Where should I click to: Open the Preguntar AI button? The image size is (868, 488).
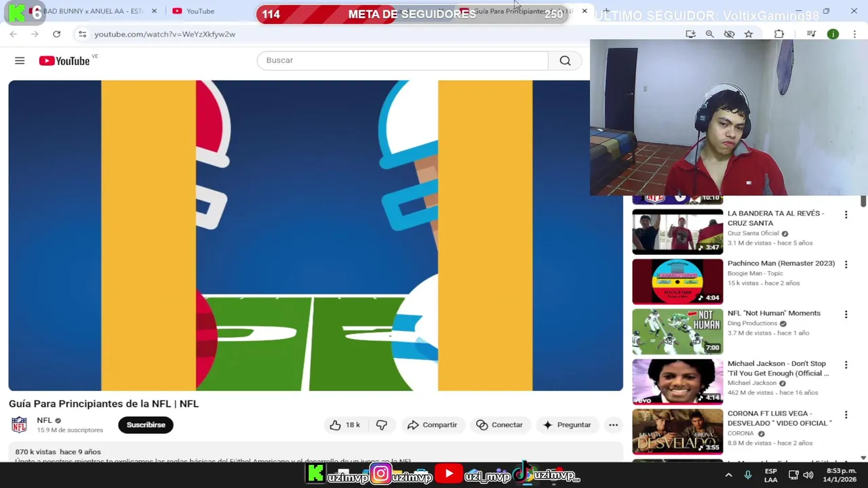[567, 425]
